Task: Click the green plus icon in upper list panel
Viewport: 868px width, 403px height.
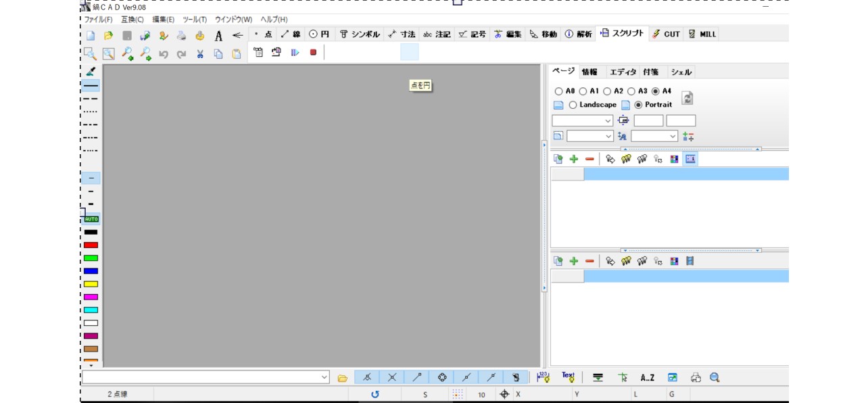Action: [574, 159]
